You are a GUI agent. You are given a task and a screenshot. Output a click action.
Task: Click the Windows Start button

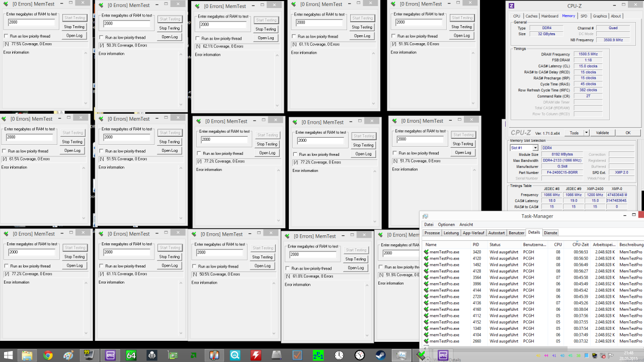click(8, 355)
